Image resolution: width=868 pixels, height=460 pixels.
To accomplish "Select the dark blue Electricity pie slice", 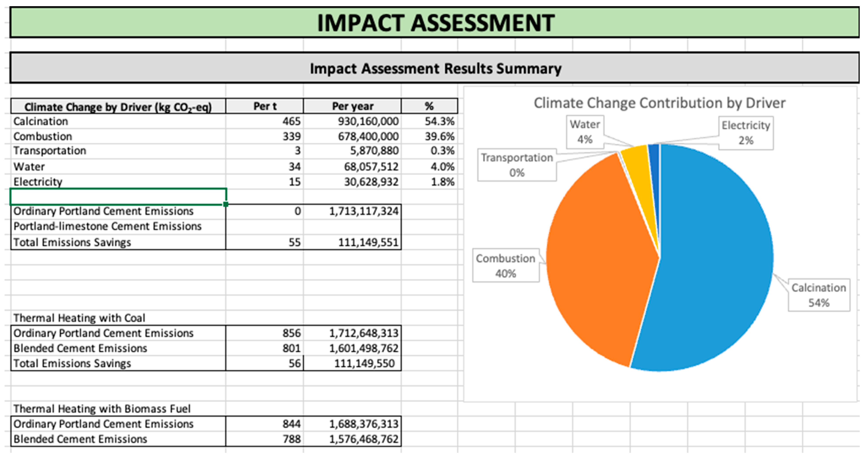I will [654, 162].
